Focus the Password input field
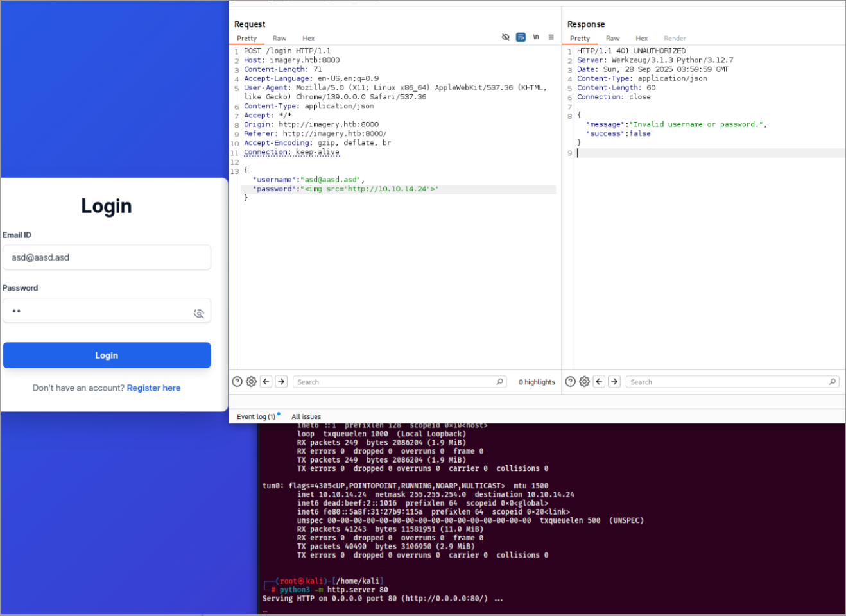Viewport: 846px width, 616px height. [x=107, y=311]
